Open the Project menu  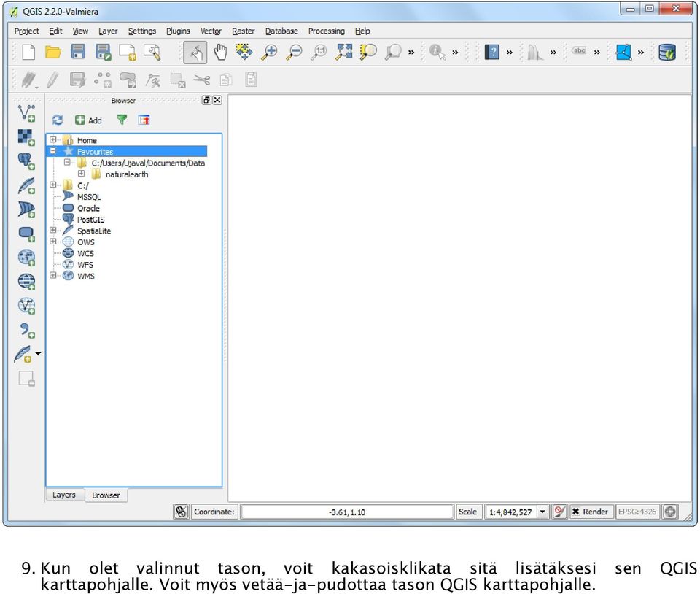[x=27, y=31]
